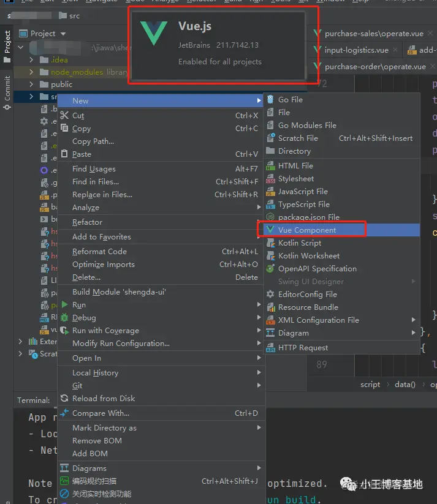Open the Diagram submenu in New list
This screenshot has width=437, height=504.
point(342,333)
